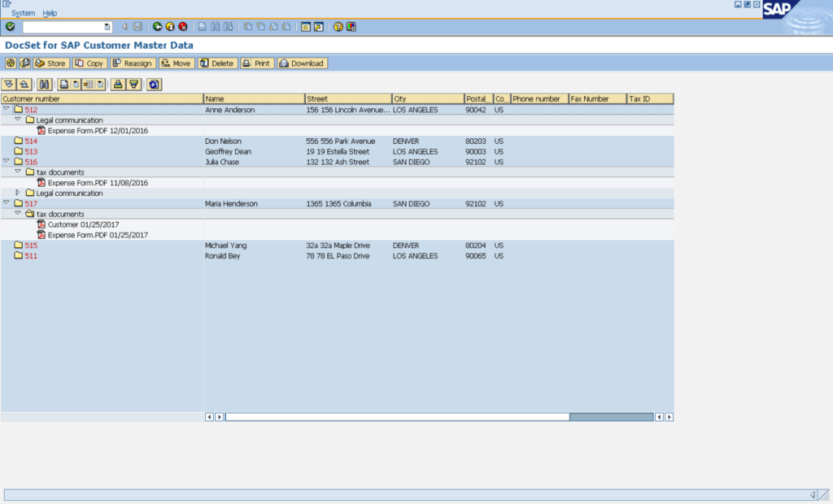Expand Legal communication folder under 516

tap(18, 193)
